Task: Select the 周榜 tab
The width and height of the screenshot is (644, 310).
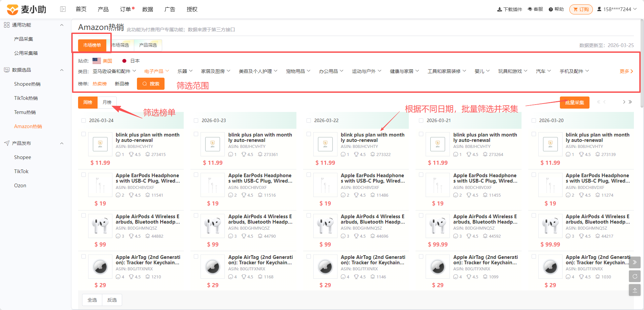Action: pos(88,102)
